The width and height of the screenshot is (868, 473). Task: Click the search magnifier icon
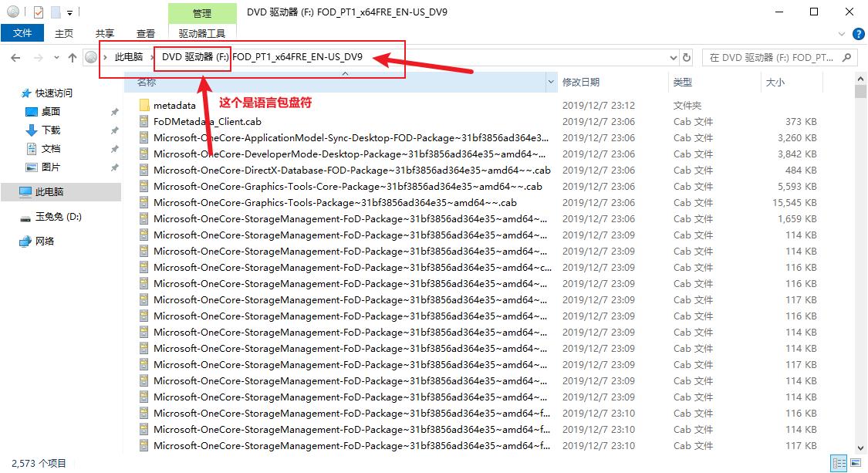846,57
